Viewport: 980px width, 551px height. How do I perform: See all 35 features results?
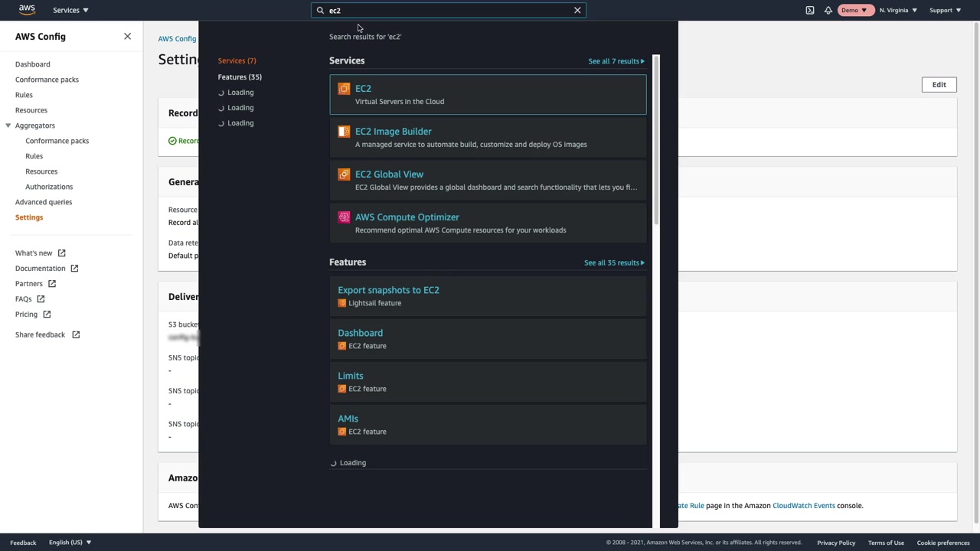(614, 262)
